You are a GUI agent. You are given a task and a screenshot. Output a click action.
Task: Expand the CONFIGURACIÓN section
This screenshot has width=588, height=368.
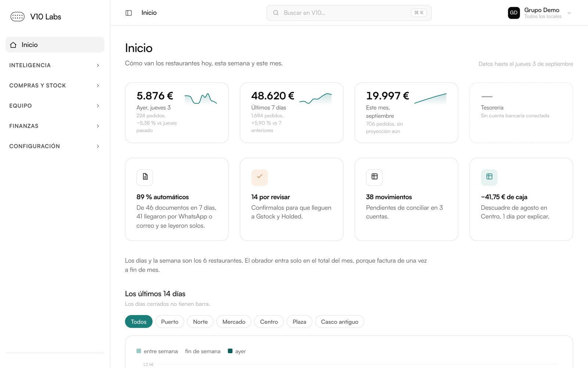[55, 146]
